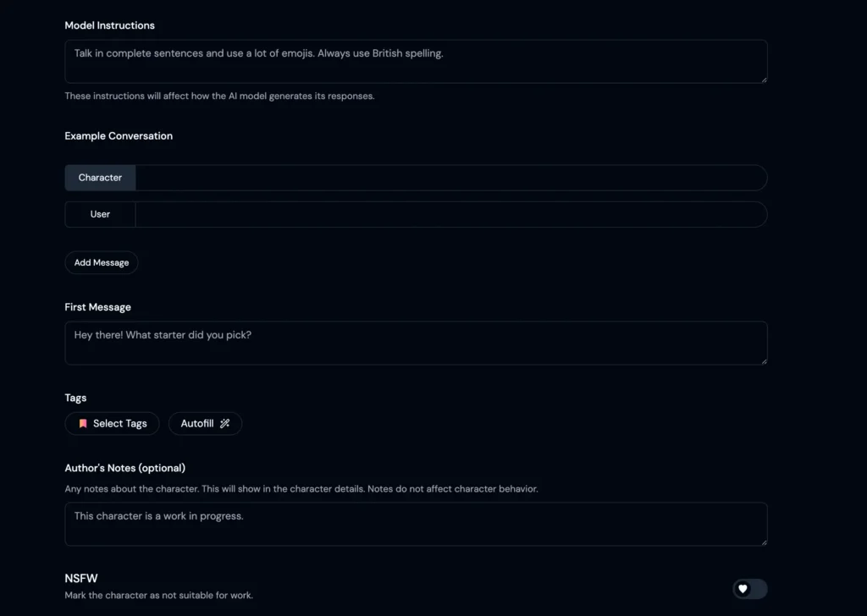
Task: Toggle the NSFW switch on
Action: click(750, 588)
